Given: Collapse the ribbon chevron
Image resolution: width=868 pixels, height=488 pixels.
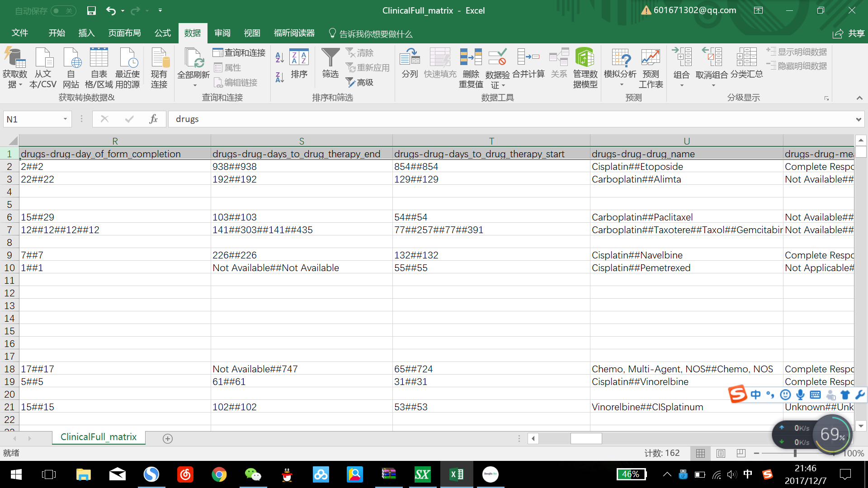Looking at the screenshot, I should 859,98.
